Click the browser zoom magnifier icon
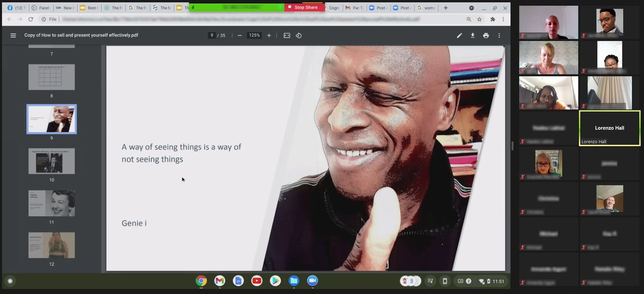 [469, 19]
